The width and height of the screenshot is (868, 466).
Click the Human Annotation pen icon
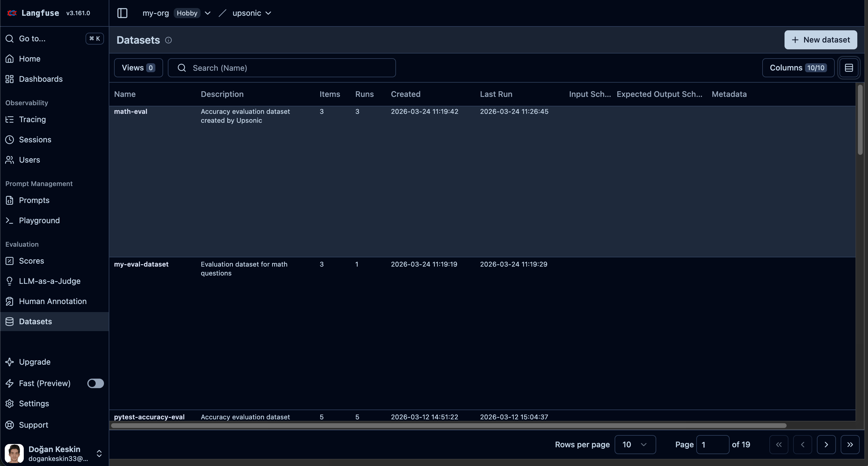click(x=10, y=301)
